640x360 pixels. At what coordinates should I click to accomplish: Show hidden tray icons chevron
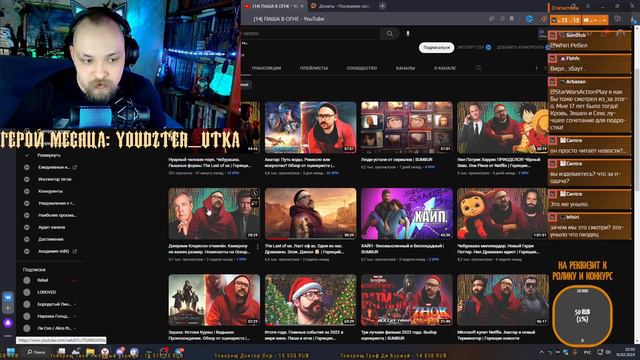tap(541, 352)
